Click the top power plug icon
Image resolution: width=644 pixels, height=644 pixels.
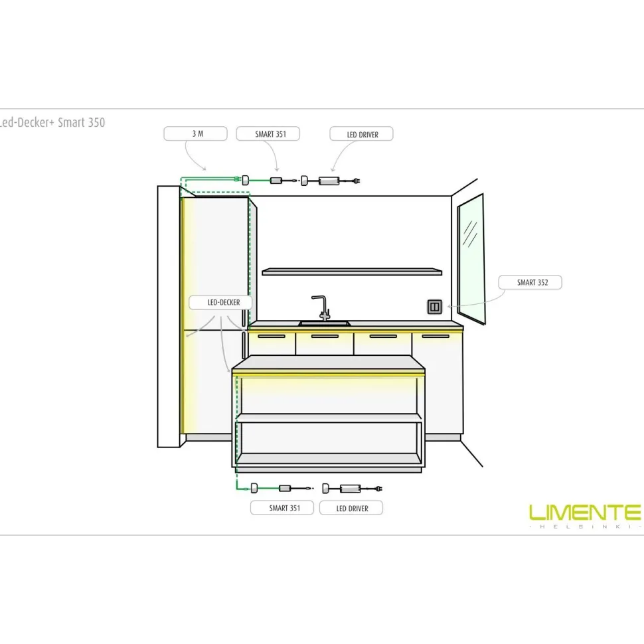pos(357,181)
